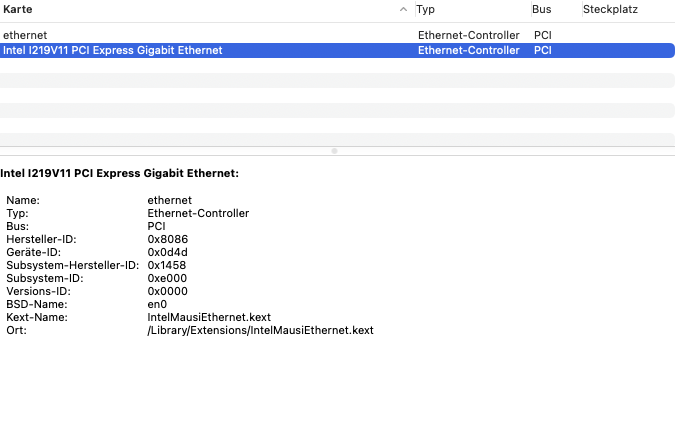
Task: Click the bold Intel I219V11 details heading
Action: click(x=119, y=174)
